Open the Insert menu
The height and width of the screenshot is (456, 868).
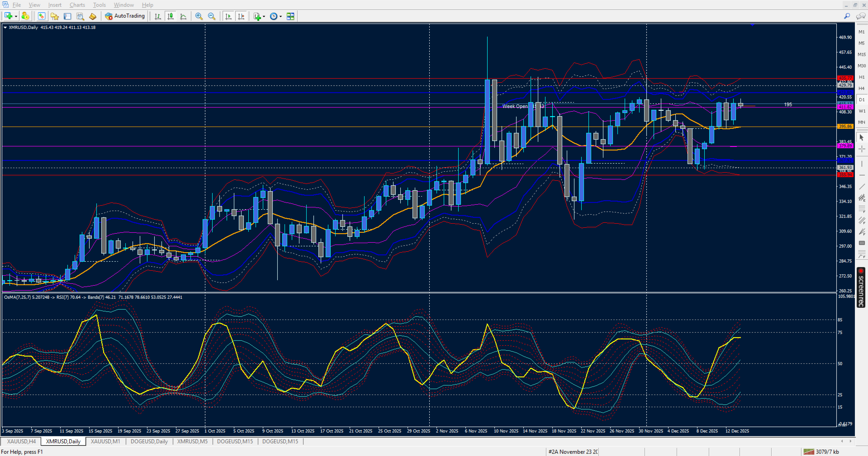coord(55,5)
